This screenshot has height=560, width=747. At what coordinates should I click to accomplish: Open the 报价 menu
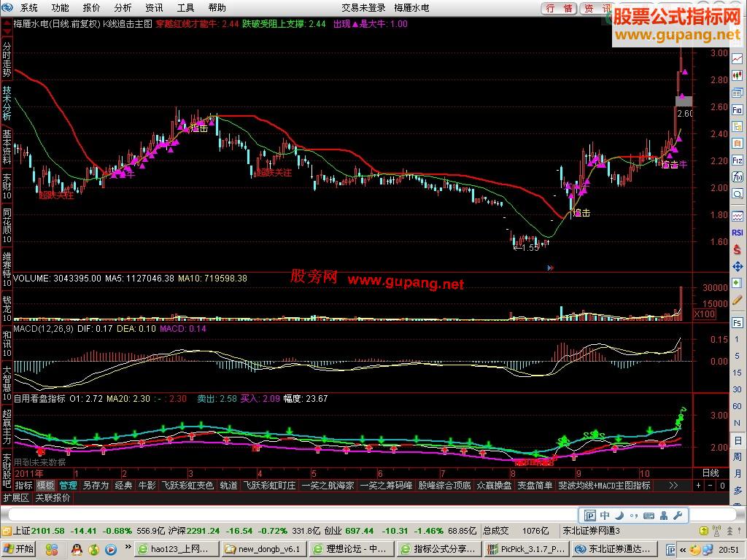click(91, 7)
